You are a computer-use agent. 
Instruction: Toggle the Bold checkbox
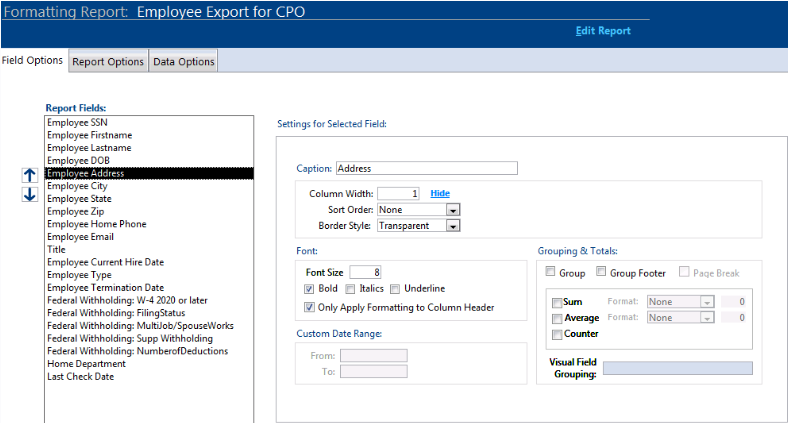pos(309,289)
